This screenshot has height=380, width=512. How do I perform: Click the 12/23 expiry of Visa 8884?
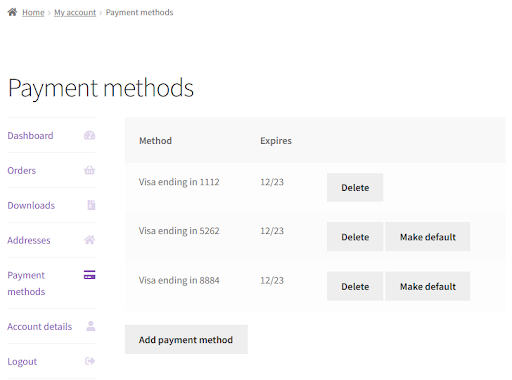pos(272,280)
